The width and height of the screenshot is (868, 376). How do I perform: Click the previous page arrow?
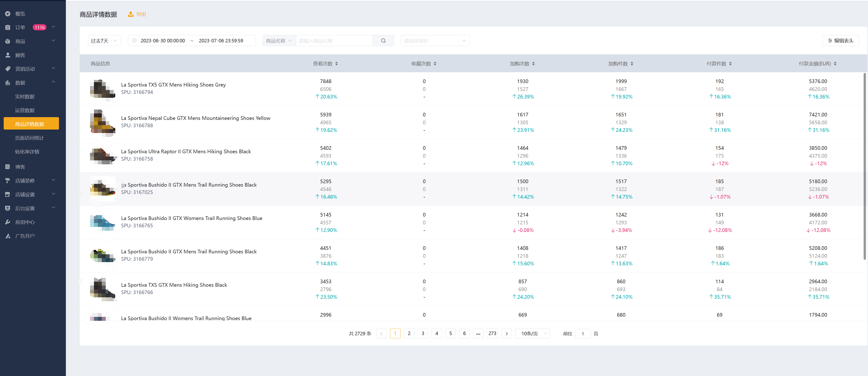[381, 334]
